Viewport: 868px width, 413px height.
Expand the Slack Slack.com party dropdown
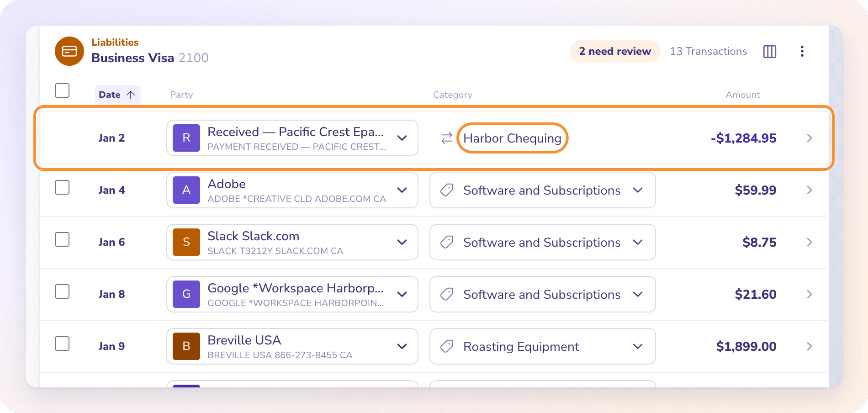click(402, 242)
